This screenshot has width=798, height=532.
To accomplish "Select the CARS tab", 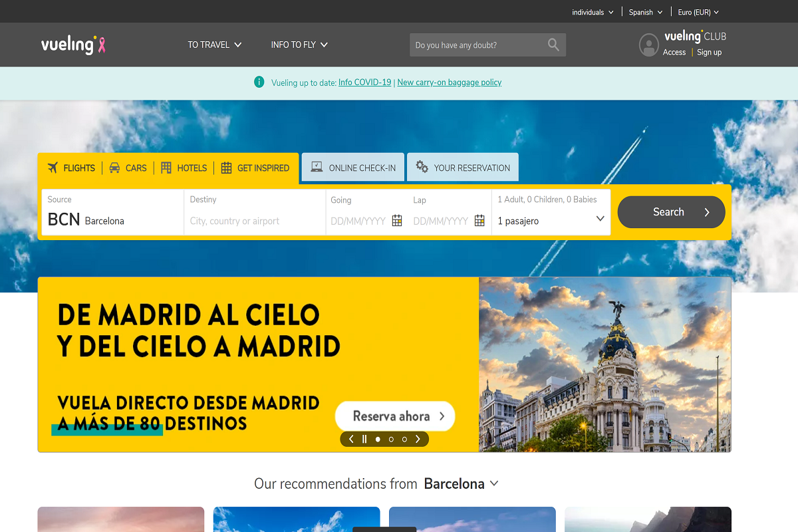I will (x=128, y=168).
